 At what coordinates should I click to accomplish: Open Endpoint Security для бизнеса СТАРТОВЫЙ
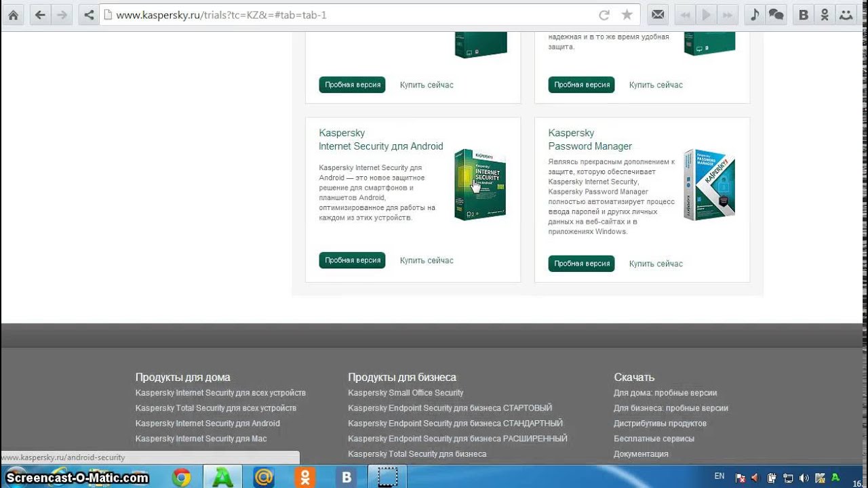450,408
